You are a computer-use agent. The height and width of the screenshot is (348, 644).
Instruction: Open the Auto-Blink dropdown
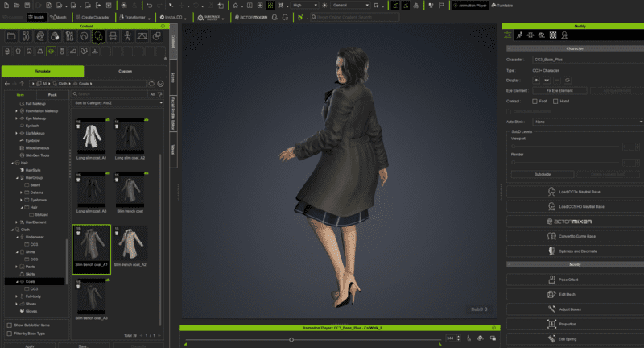tap(587, 122)
